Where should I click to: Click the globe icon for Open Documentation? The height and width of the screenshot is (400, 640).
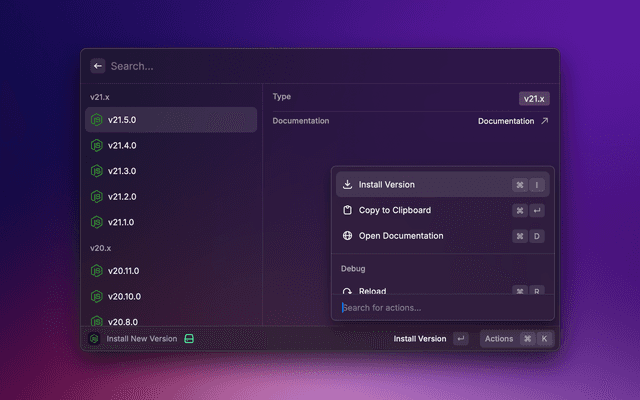point(347,236)
